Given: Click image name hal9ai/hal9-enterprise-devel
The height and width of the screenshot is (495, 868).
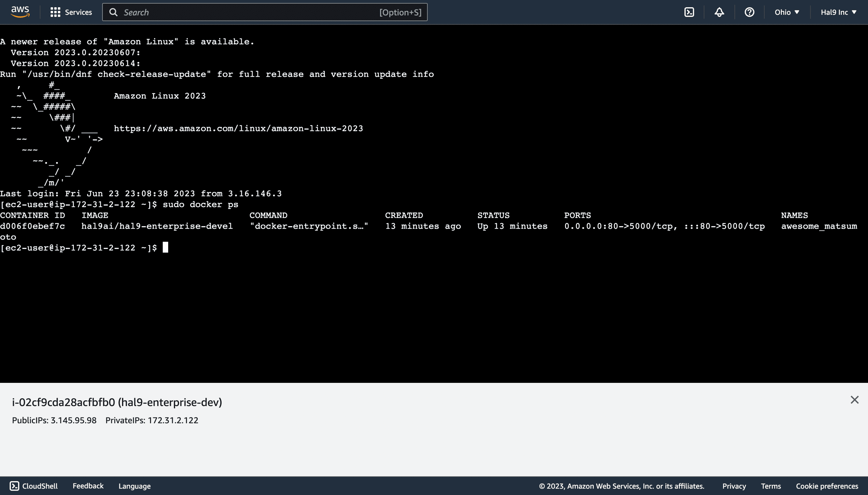Looking at the screenshot, I should (x=157, y=226).
